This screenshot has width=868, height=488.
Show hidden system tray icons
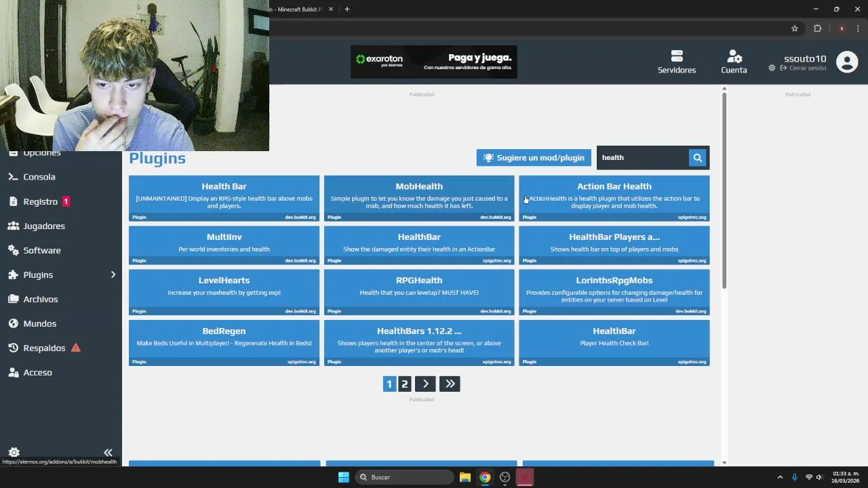point(780,477)
